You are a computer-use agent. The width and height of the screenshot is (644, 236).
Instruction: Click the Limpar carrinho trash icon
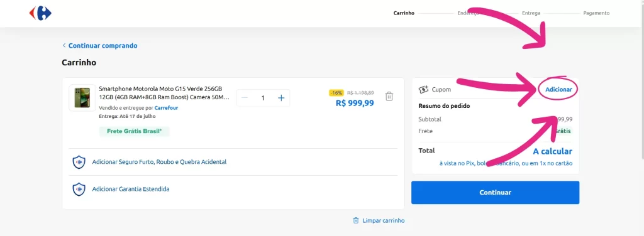[356, 220]
